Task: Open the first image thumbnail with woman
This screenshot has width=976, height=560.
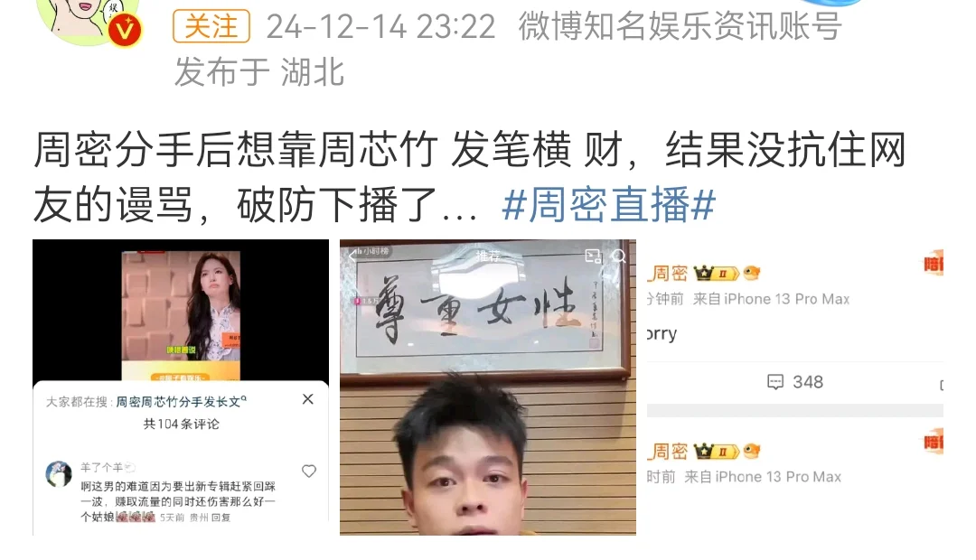Action: (181, 387)
